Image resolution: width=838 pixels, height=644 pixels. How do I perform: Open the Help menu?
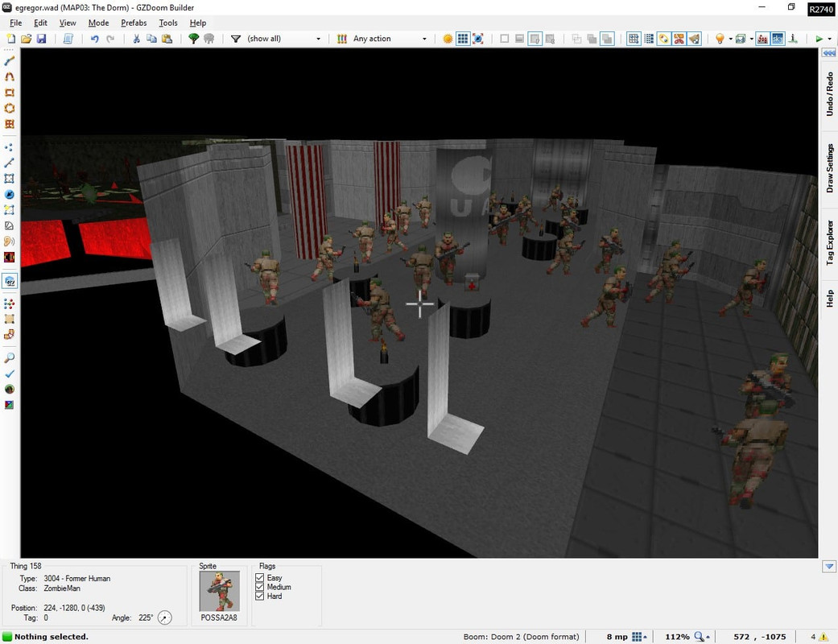(x=198, y=23)
